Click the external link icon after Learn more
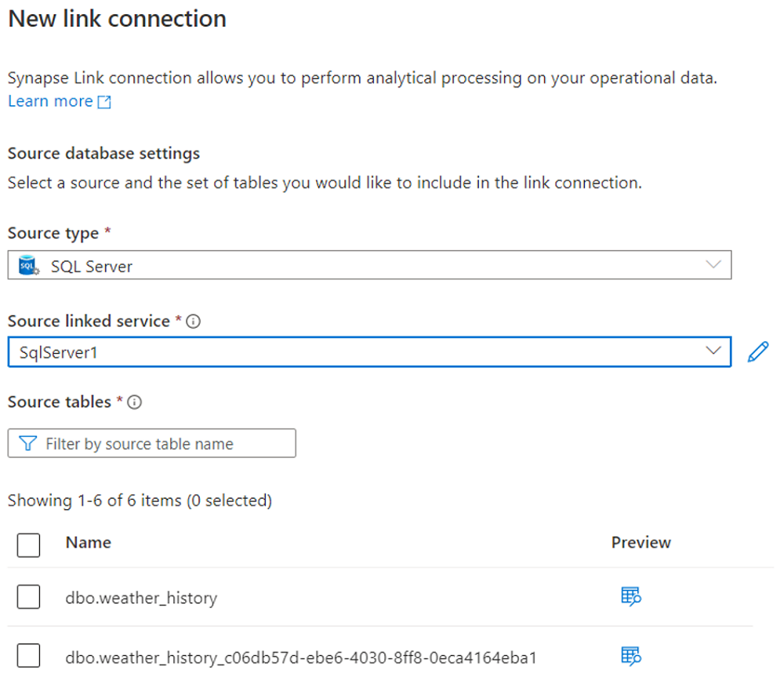 pos(106,100)
